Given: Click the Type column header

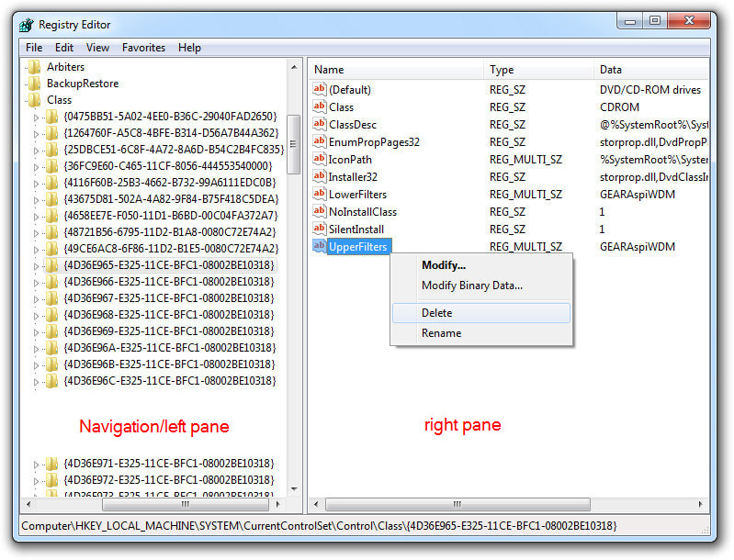Looking at the screenshot, I should click(x=537, y=70).
